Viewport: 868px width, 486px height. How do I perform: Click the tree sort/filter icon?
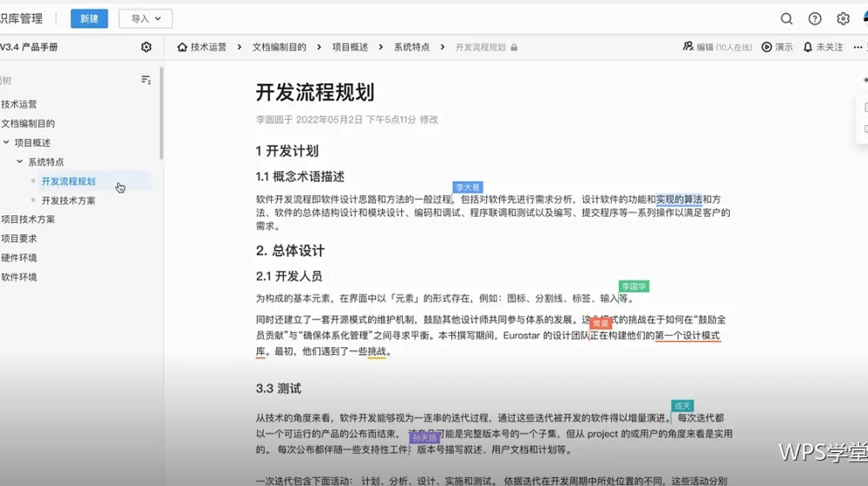(x=146, y=80)
